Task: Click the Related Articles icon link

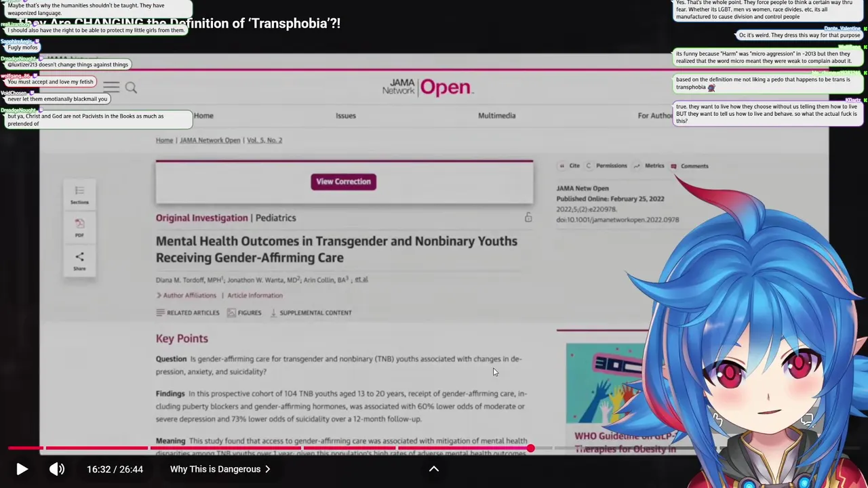Action: [x=188, y=313]
